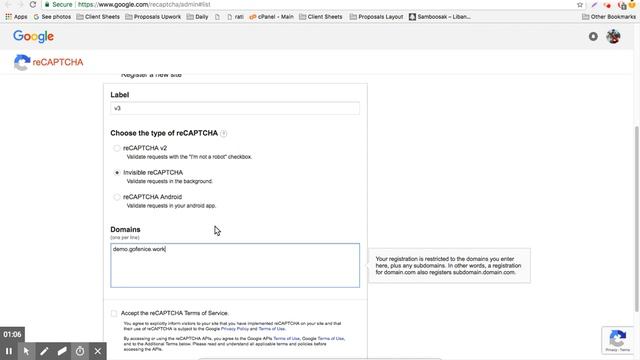The width and height of the screenshot is (640, 360).
Task: Click the Label input field
Action: [235, 108]
